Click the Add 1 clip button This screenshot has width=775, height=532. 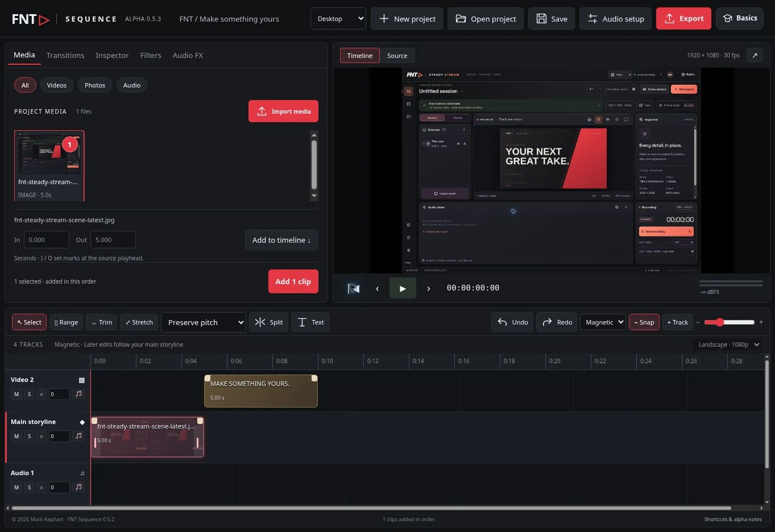[x=293, y=281]
